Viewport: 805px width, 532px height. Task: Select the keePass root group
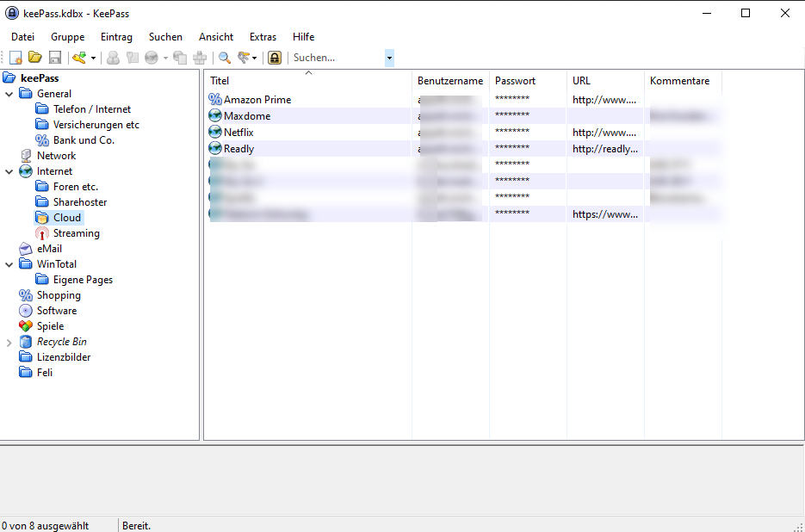pyautogui.click(x=40, y=78)
